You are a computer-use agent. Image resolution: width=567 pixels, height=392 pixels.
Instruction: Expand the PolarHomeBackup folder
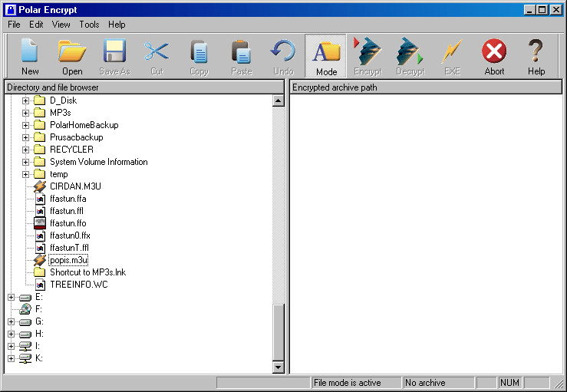(x=25, y=125)
